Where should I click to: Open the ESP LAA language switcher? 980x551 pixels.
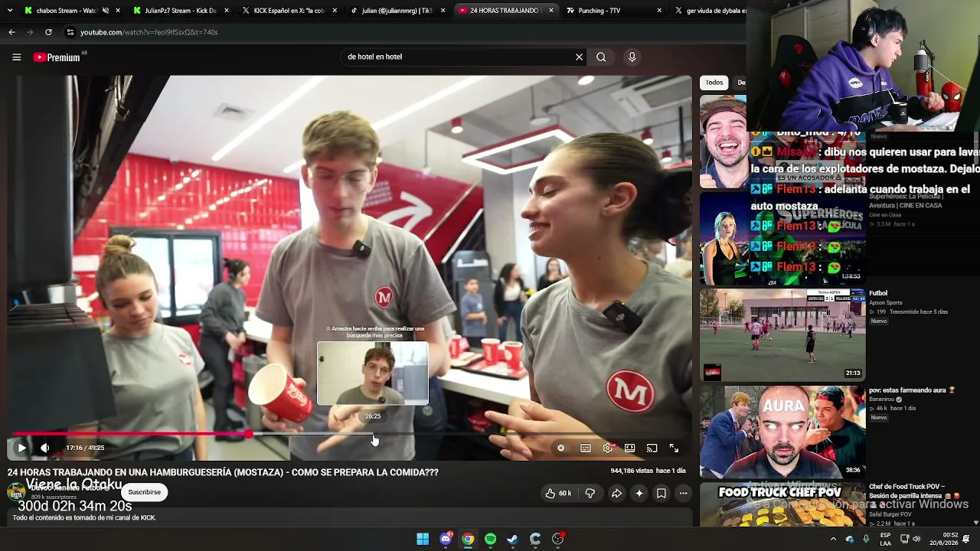[885, 539]
